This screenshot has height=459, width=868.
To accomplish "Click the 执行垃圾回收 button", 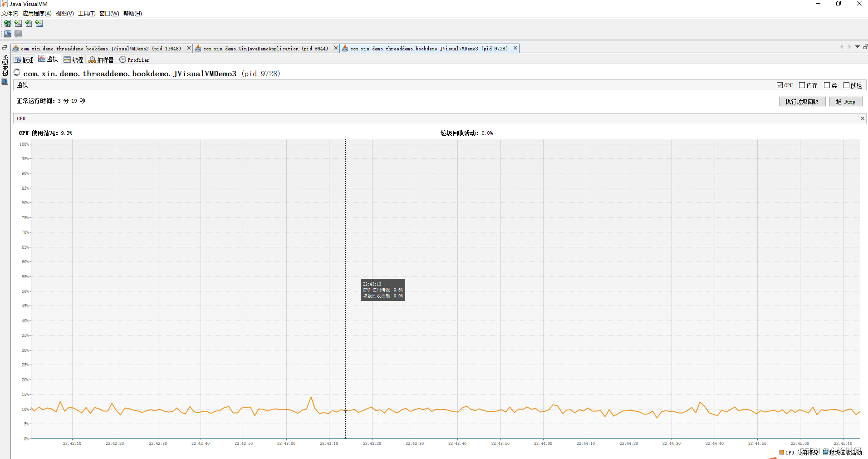I will tap(802, 102).
